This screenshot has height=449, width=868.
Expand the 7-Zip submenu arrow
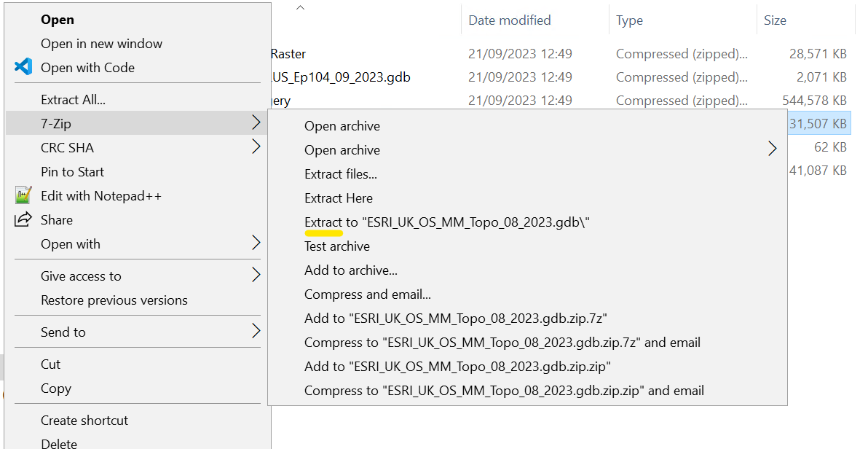click(x=256, y=123)
